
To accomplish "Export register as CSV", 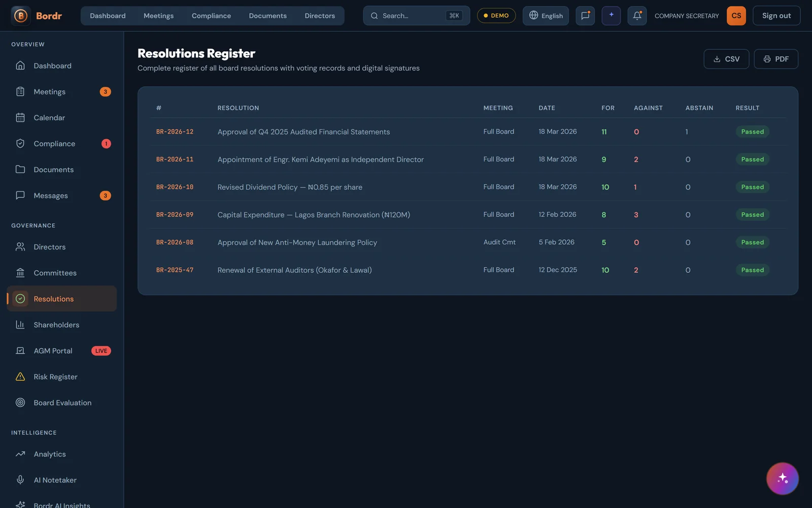I will pyautogui.click(x=726, y=59).
